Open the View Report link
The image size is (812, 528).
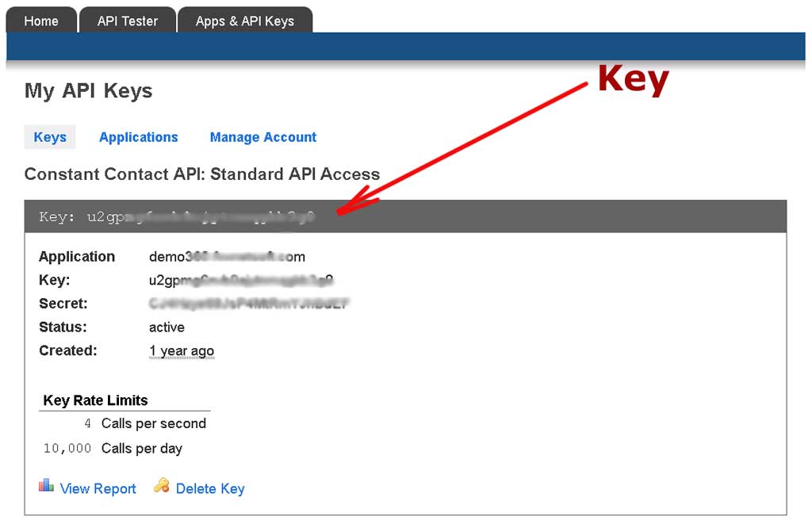pos(98,488)
